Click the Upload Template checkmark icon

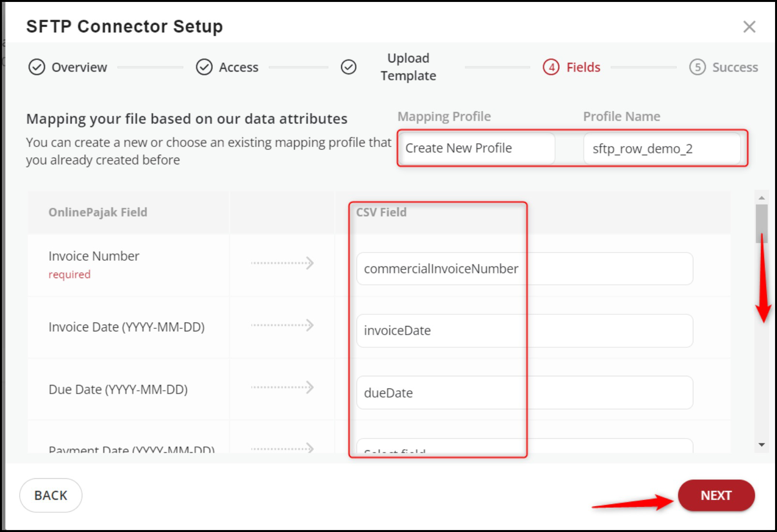[x=348, y=67]
